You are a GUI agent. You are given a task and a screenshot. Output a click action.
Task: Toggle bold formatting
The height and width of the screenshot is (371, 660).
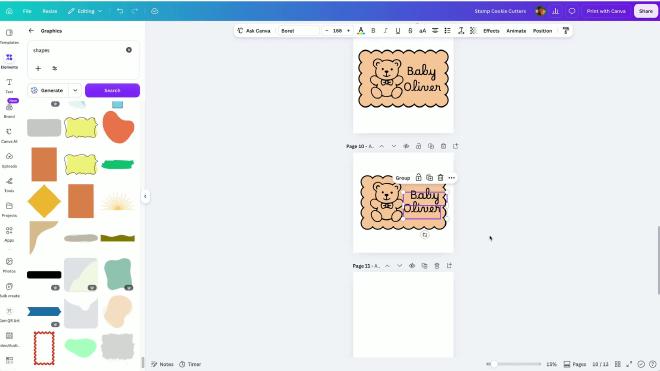(x=373, y=31)
